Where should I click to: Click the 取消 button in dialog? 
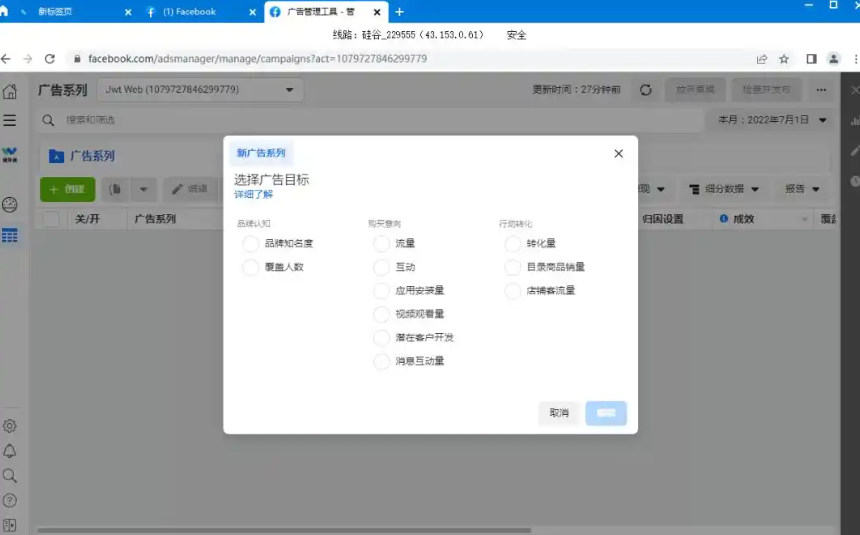[559, 413]
